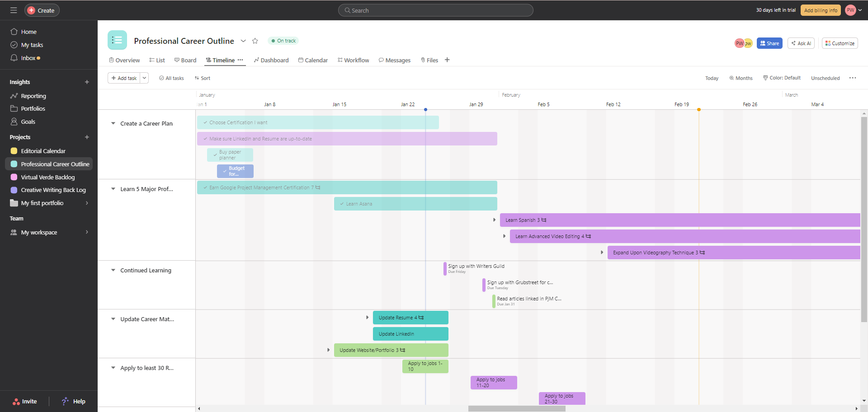Screen dimensions: 868x412
Task: Click the vertical timeline scrollbar thumb
Action: coord(864,219)
